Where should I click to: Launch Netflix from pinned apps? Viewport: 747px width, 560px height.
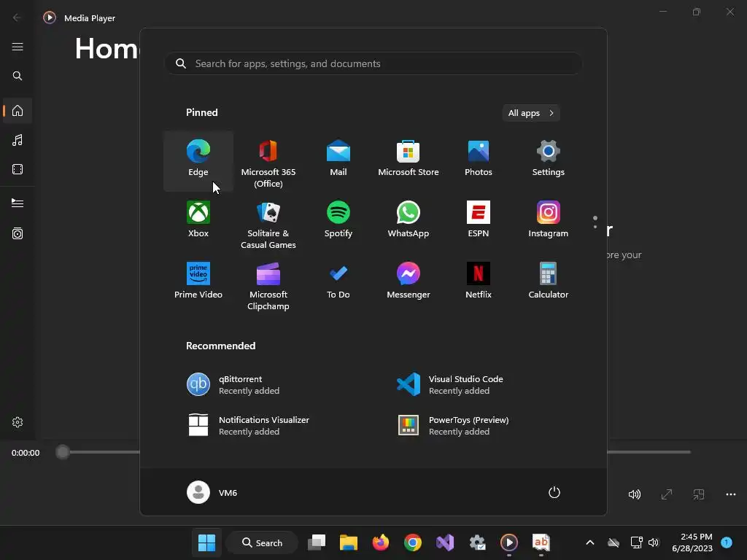click(x=479, y=284)
